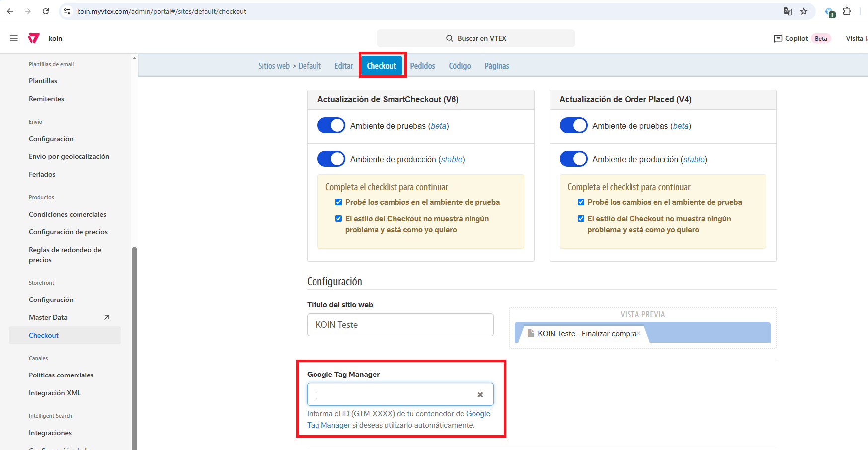This screenshot has height=450, width=868.
Task: Open the browser extensions puzzle icon
Action: 847,11
